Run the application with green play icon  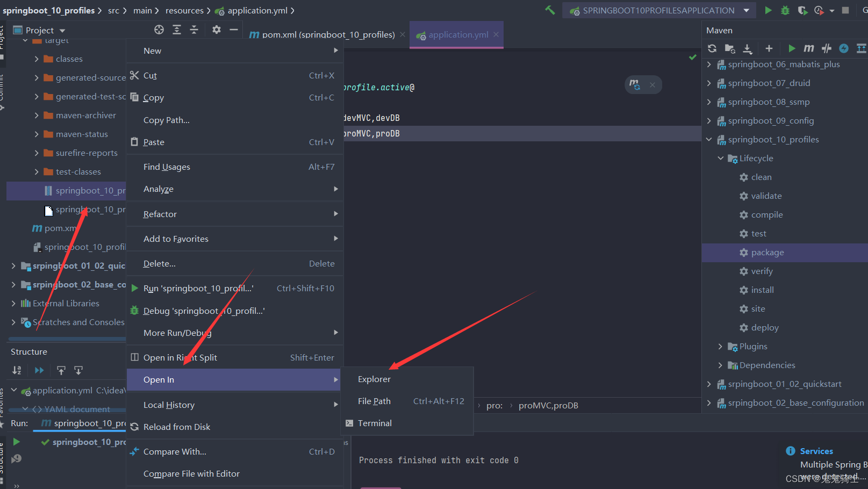click(x=768, y=10)
